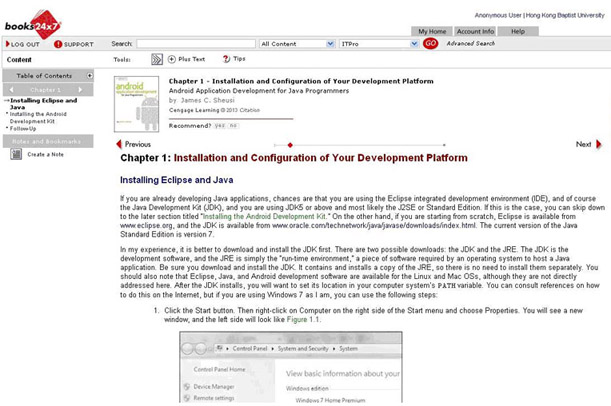611x406 pixels.
Task: Go to next chapter in sidebar
Action: point(80,90)
